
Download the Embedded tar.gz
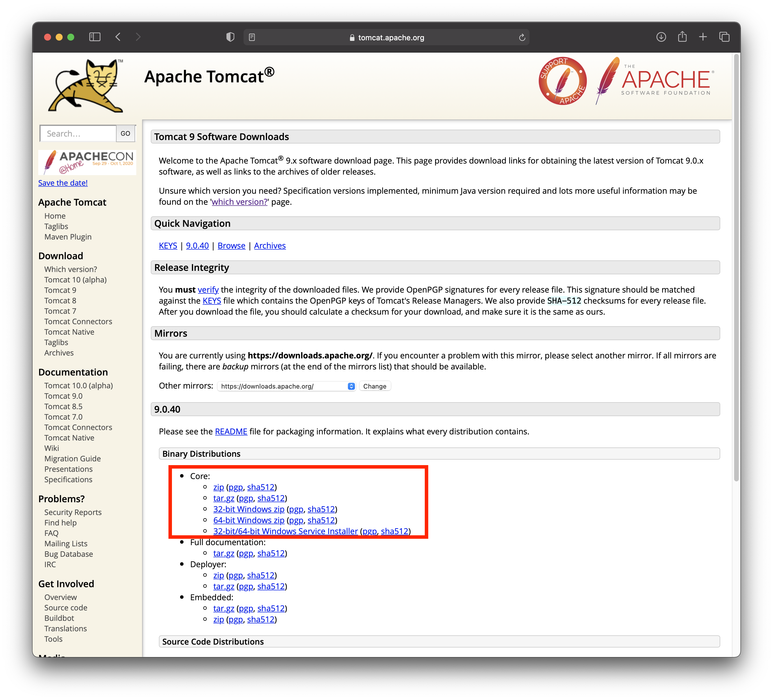[224, 608]
